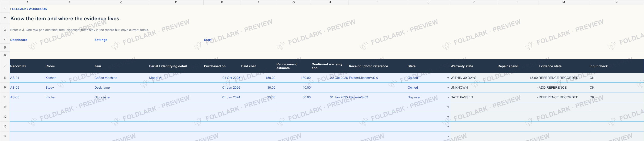Select row 8 header
The width and height of the screenshot is (644, 141).
click(x=5, y=78)
